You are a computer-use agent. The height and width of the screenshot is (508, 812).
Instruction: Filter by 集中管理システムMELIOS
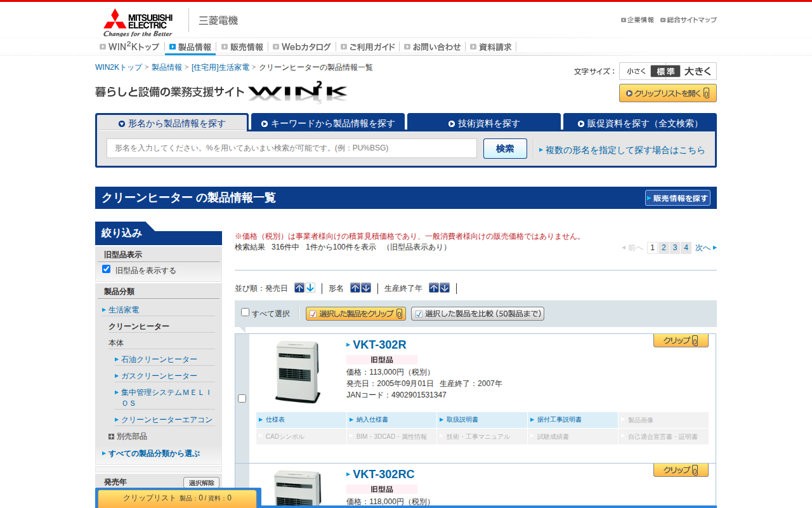pos(167,398)
